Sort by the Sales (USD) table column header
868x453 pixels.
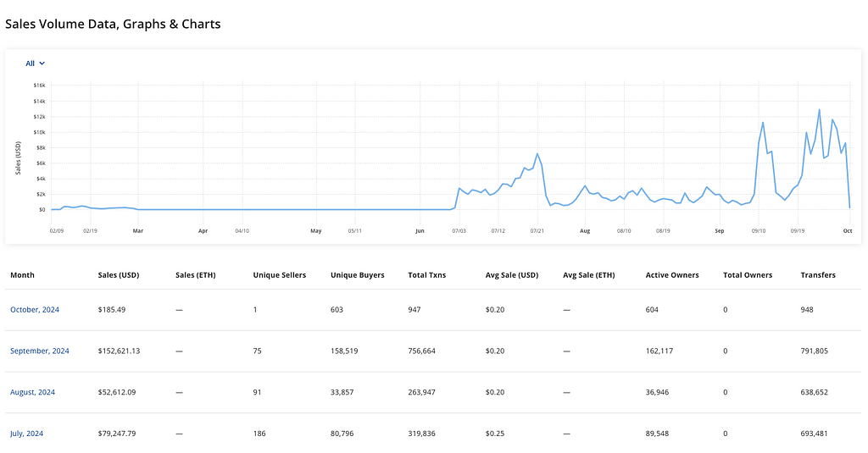tap(119, 275)
